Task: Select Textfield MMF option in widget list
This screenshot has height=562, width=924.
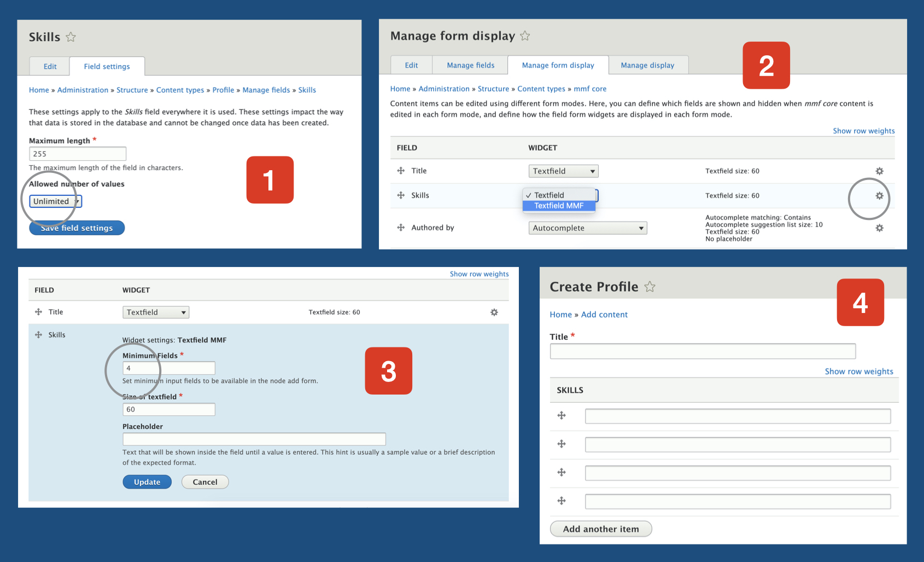Action: point(558,206)
